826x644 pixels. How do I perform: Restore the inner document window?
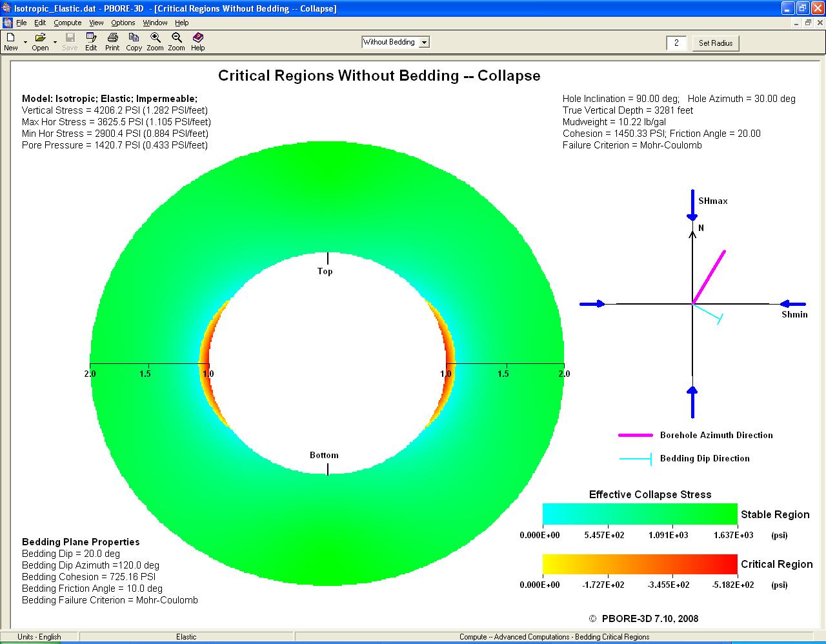click(x=807, y=23)
